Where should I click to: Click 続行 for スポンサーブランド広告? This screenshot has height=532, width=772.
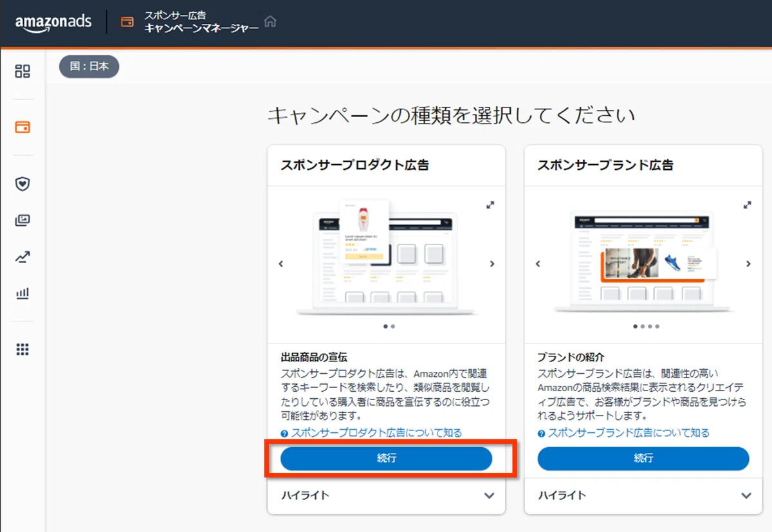643,459
